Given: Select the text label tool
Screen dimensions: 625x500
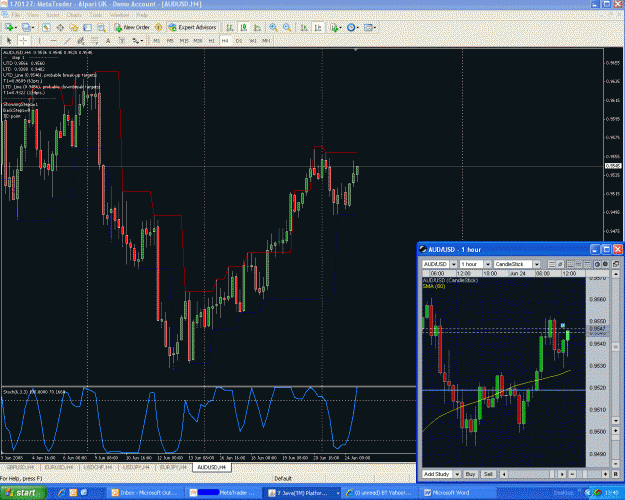Looking at the screenshot, I should click(x=122, y=41).
